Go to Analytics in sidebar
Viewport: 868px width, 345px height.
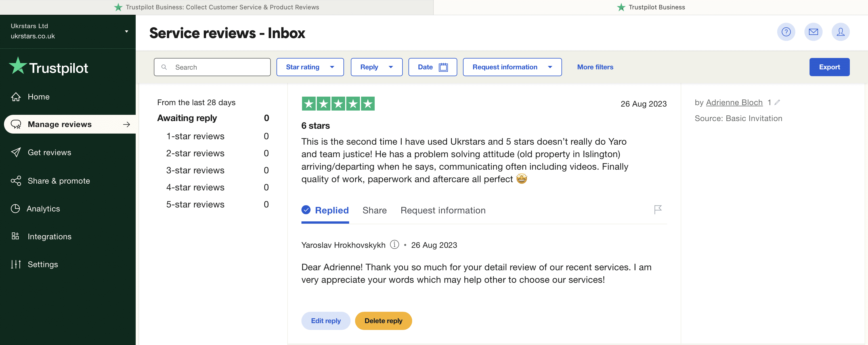[43, 209]
